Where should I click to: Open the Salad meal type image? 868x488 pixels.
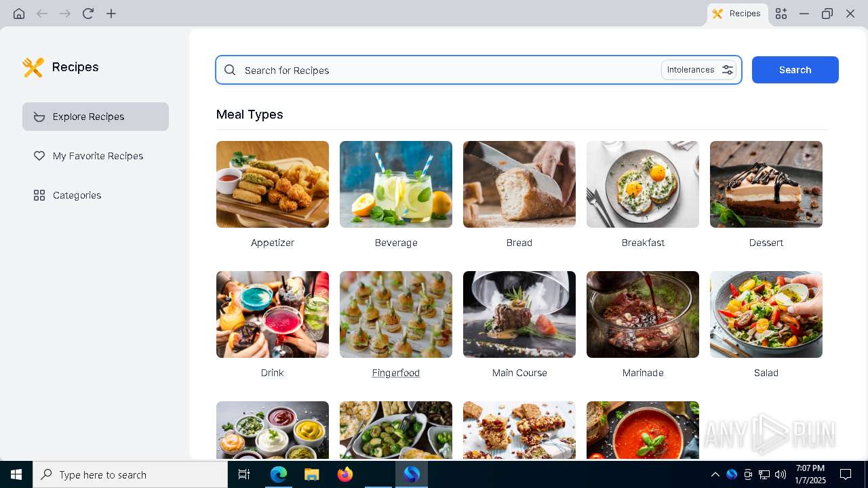pyautogui.click(x=766, y=314)
